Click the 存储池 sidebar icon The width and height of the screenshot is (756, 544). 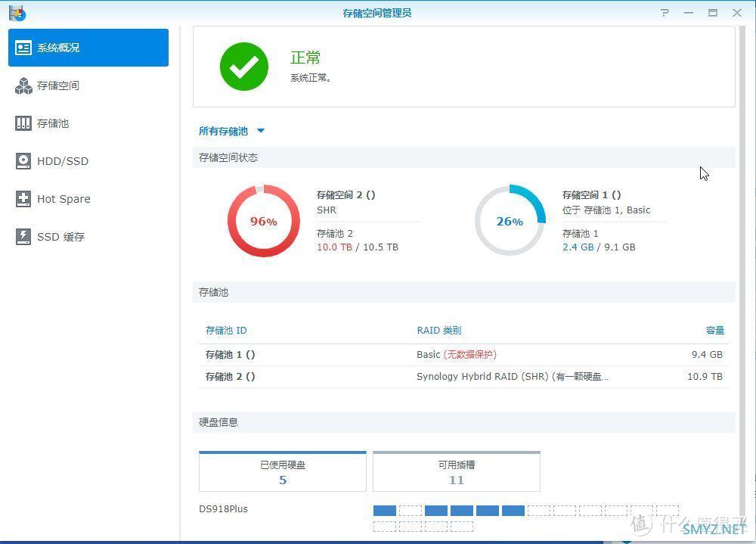click(x=23, y=123)
